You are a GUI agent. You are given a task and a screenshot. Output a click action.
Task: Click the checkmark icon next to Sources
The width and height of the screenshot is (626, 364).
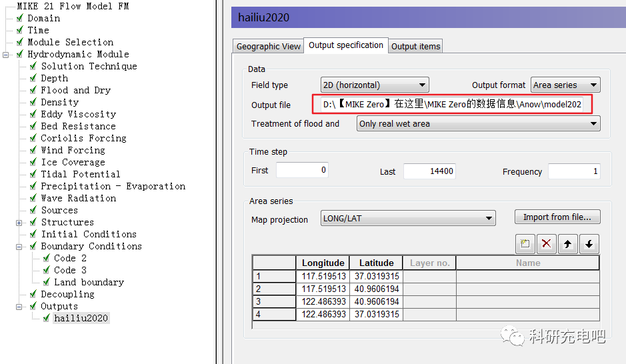33,210
